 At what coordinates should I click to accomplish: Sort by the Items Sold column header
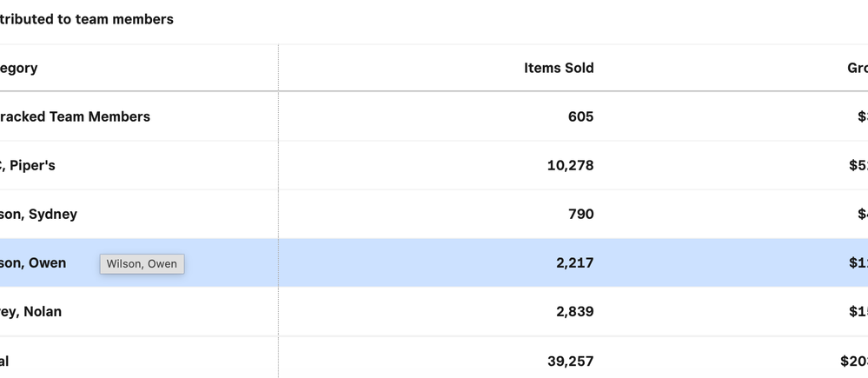[559, 68]
